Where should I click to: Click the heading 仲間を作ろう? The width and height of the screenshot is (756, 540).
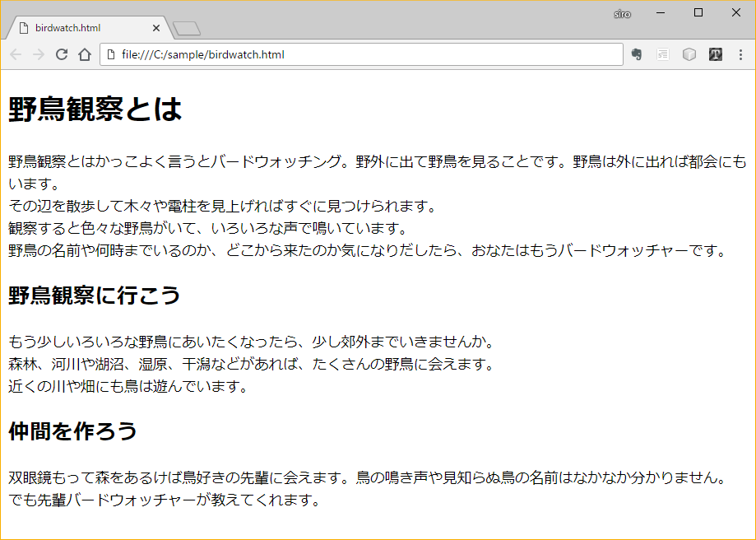[x=72, y=431]
